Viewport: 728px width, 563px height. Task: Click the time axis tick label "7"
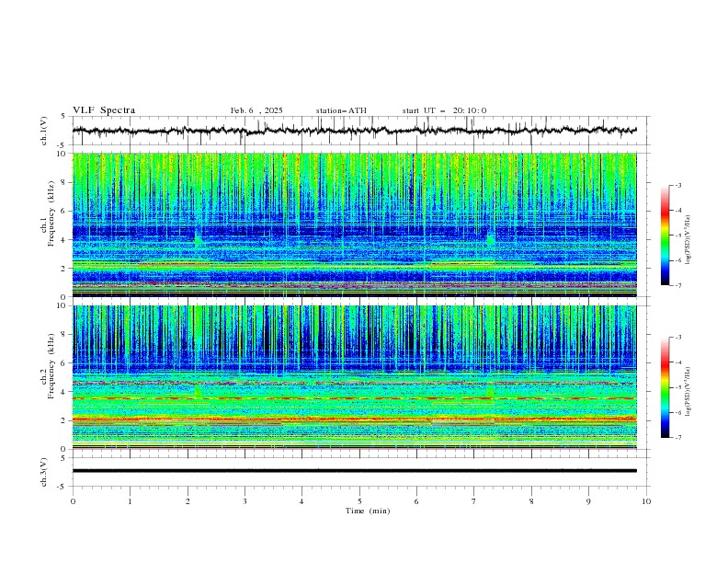coord(474,501)
